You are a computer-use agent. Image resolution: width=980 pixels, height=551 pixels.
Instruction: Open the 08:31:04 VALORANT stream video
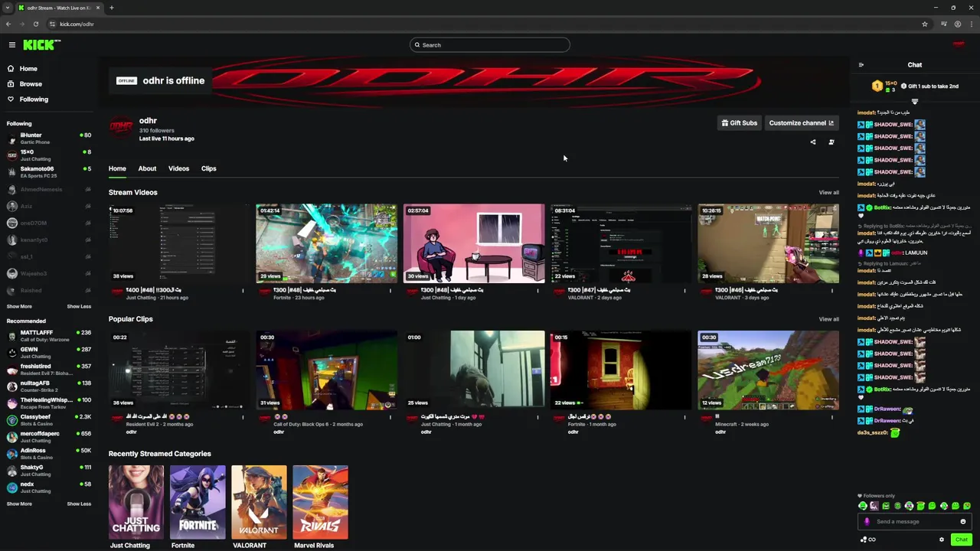coord(621,243)
